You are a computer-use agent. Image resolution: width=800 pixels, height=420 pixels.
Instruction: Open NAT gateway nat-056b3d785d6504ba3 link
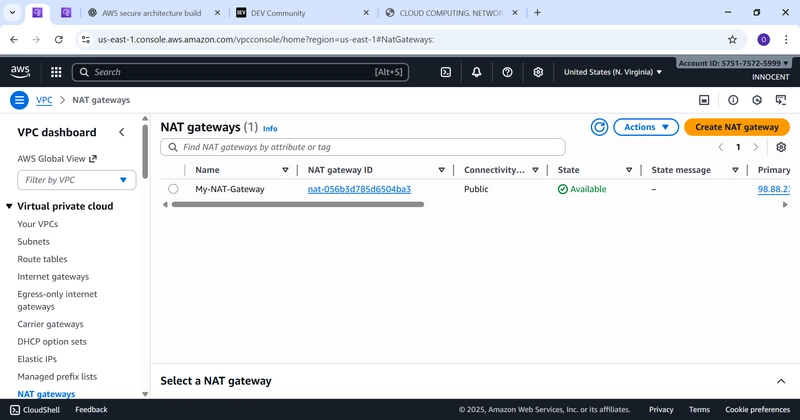pos(359,189)
